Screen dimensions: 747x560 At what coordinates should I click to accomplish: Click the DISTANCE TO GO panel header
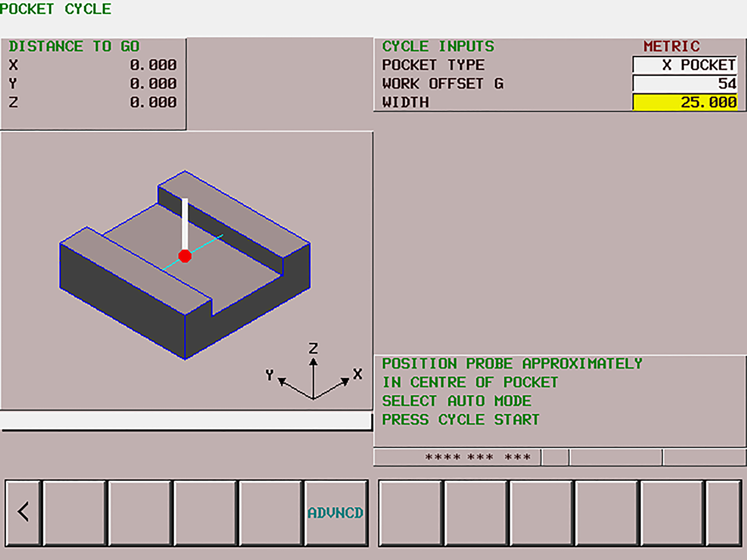coord(74,46)
